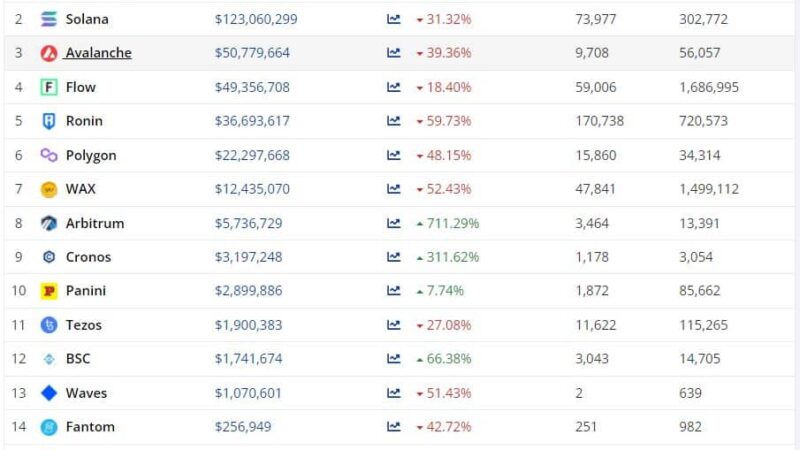
Task: Click the Flow logo icon
Action: [49, 87]
